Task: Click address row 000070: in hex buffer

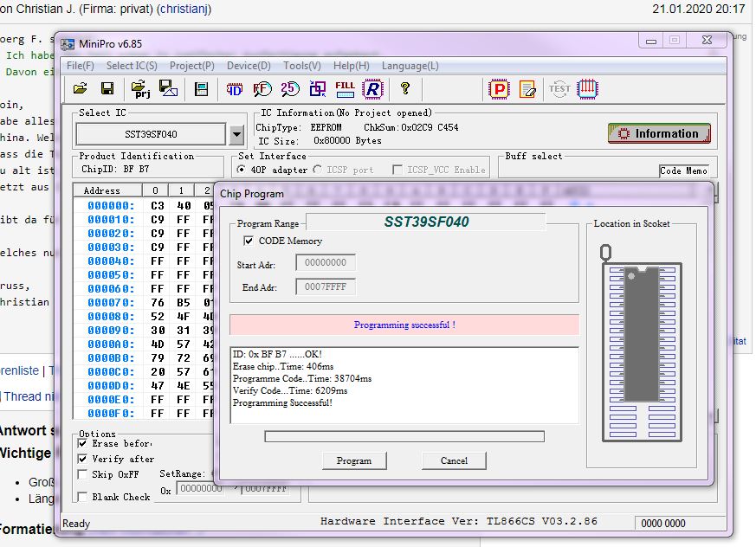Action: (111, 303)
